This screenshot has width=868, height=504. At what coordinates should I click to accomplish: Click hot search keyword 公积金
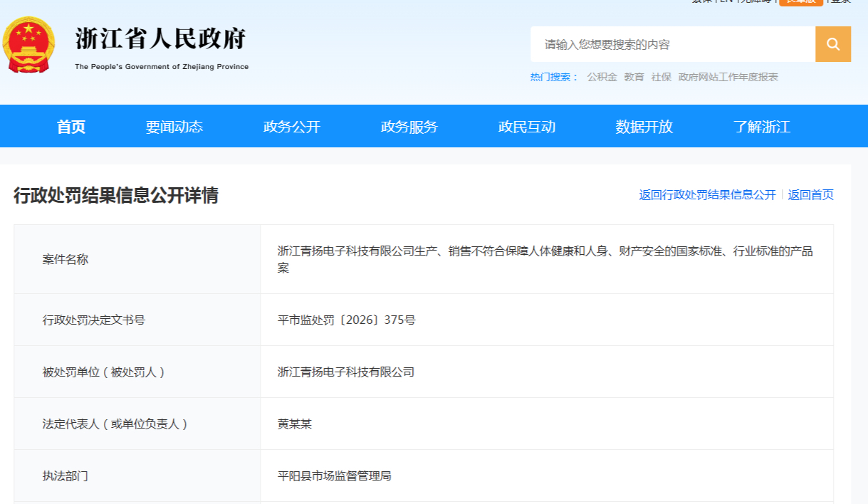click(x=602, y=77)
